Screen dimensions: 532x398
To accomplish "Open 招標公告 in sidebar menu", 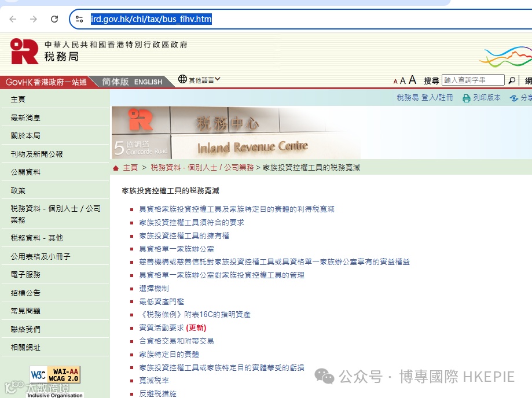I will pyautogui.click(x=25, y=293).
